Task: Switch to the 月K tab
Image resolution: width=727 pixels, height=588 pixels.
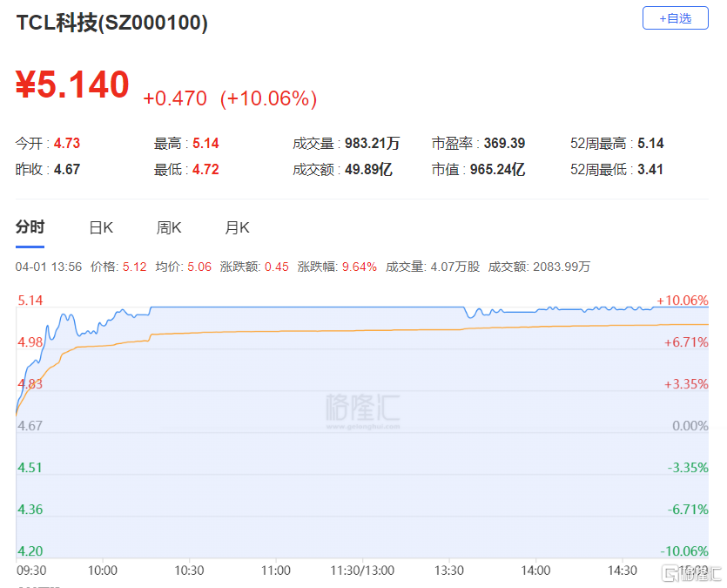Action: [x=237, y=227]
